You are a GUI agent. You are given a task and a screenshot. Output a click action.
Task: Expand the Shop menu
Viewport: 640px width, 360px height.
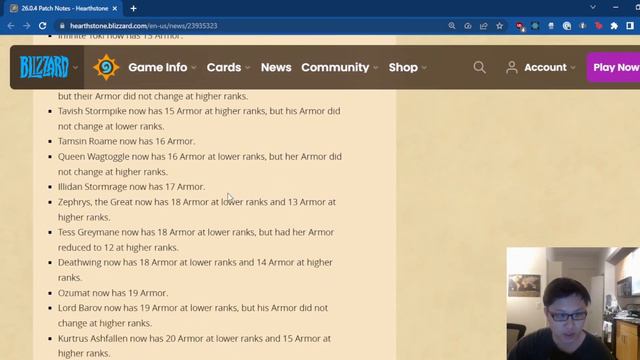(x=408, y=67)
